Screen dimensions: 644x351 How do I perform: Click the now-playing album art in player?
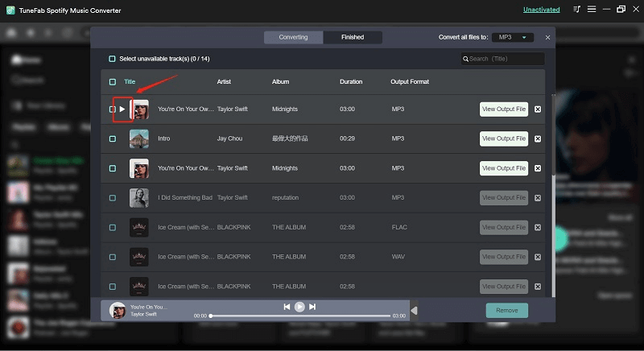click(x=118, y=311)
